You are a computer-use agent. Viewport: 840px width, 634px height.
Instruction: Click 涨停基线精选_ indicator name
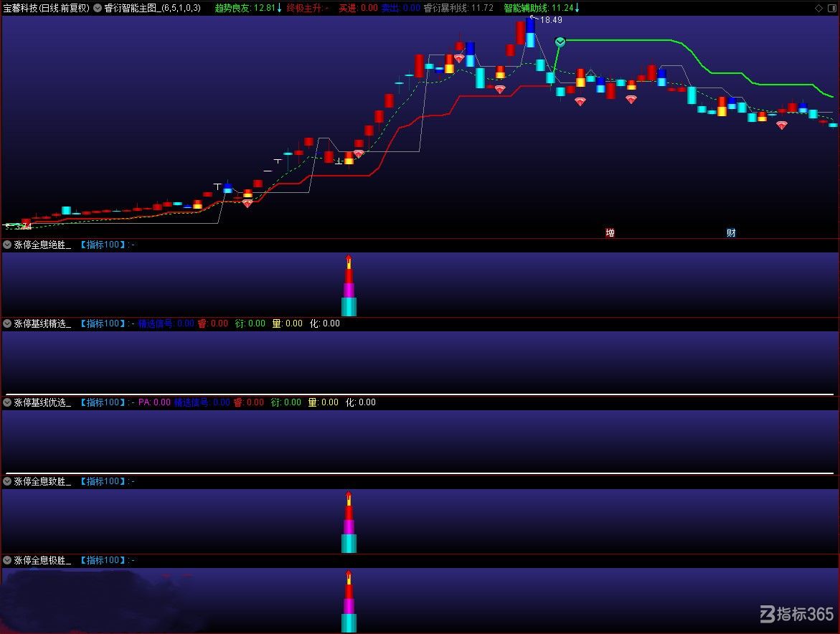pyautogui.click(x=42, y=323)
